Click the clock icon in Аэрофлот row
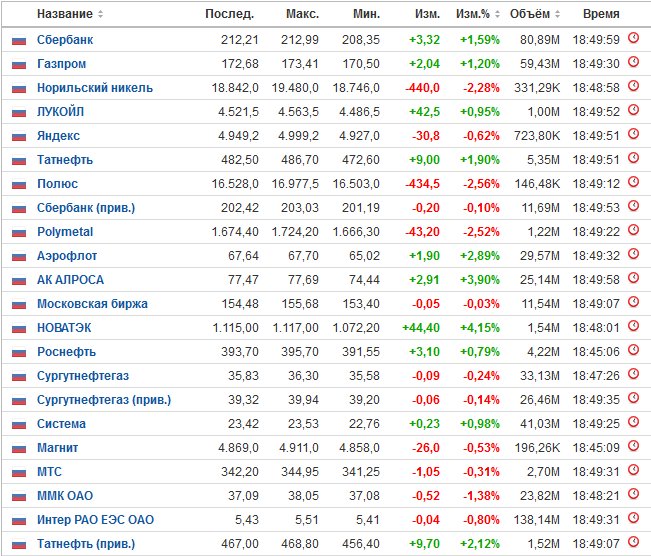Viewport: 651px width, 556px height. tap(633, 254)
